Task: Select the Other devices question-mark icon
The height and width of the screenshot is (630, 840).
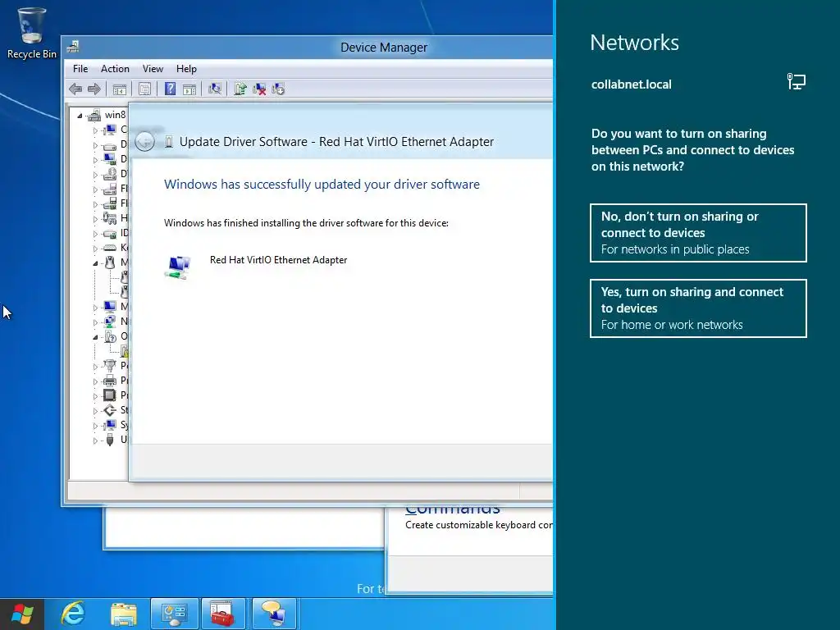Action: tap(111, 336)
